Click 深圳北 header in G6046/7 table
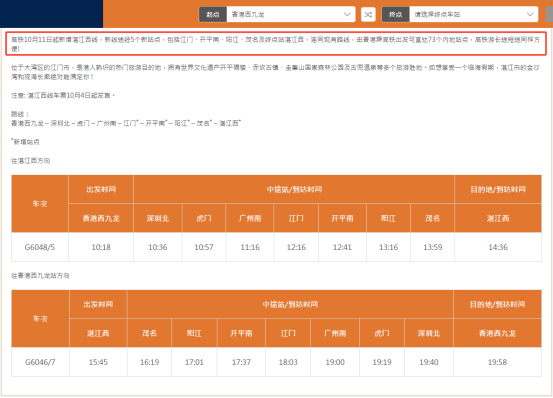This screenshot has width=553, height=398. click(x=429, y=333)
